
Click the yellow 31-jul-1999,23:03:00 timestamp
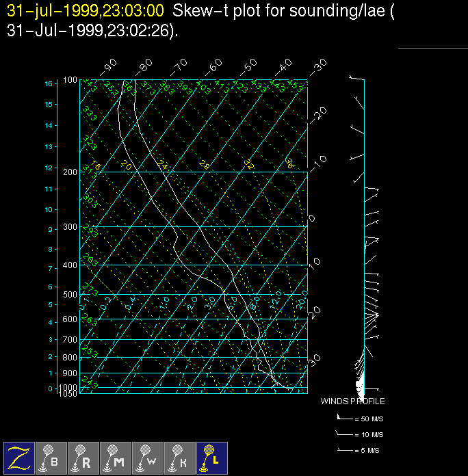tap(86, 11)
